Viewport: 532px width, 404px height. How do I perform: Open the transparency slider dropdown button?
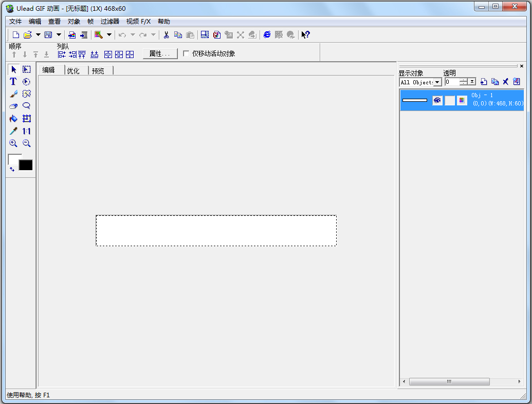[472, 82]
